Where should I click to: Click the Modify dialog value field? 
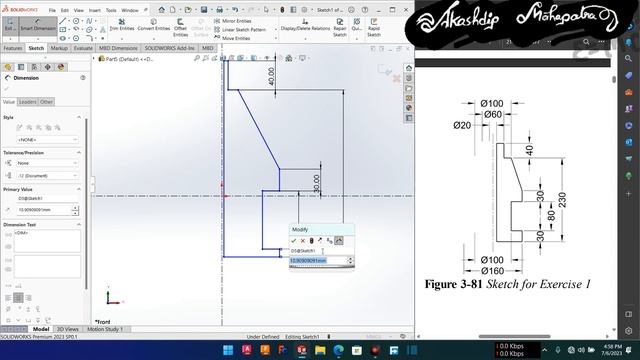pyautogui.click(x=318, y=260)
